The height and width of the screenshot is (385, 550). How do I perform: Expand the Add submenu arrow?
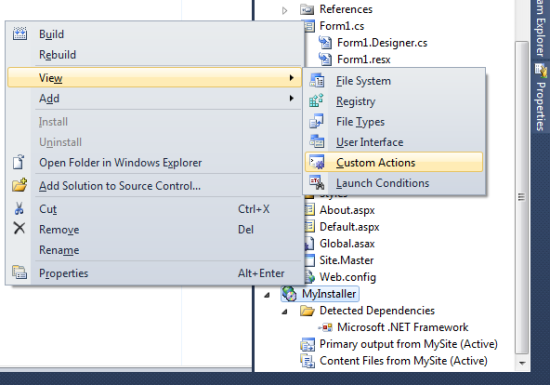tap(291, 98)
